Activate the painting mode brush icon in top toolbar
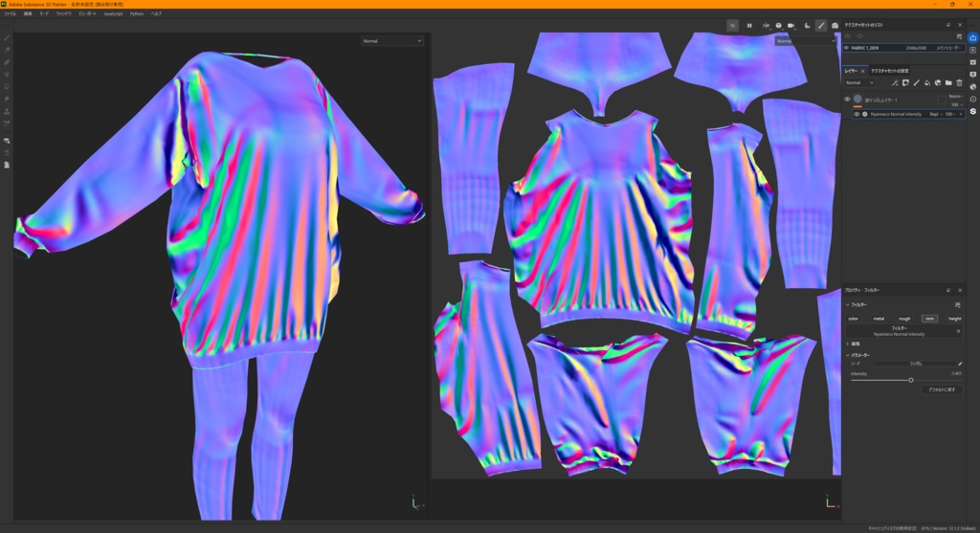The height and width of the screenshot is (533, 980). (x=821, y=26)
